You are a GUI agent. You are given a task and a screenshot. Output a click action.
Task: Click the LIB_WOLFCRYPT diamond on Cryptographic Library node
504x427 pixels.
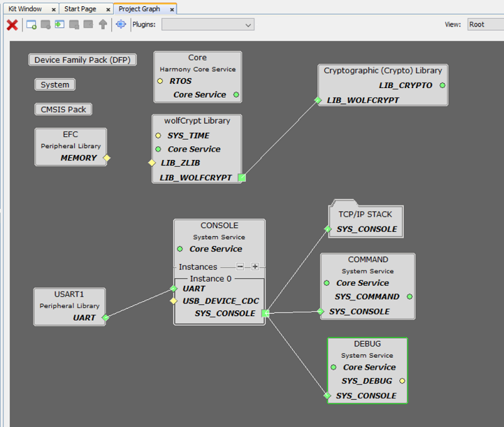[x=318, y=100]
